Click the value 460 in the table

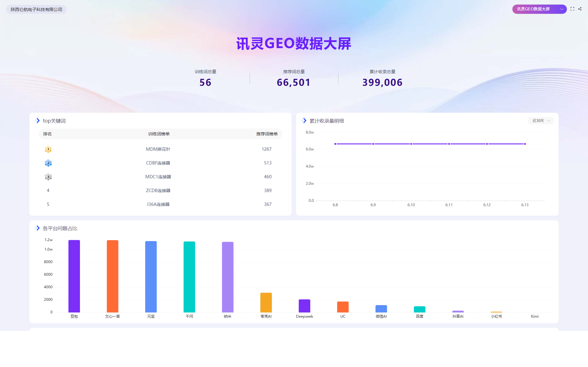pos(268,177)
